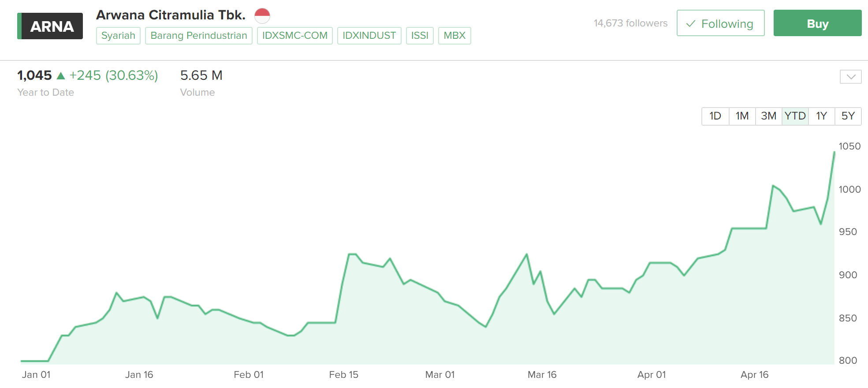Click the latest price peak on chart
This screenshot has width=868, height=388.
click(834, 153)
